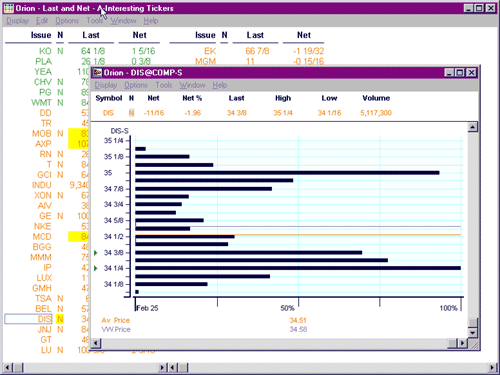Open Options menu in Interesting Tickers window
The height and width of the screenshot is (375, 500).
tap(67, 21)
